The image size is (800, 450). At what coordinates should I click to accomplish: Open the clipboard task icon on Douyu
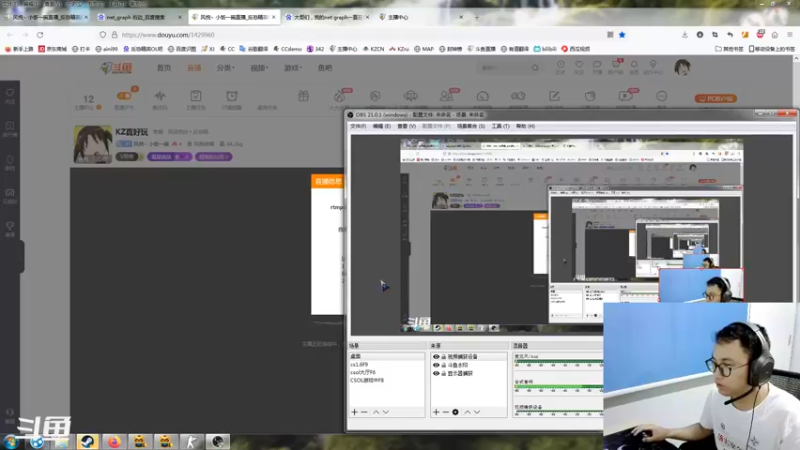tap(196, 96)
